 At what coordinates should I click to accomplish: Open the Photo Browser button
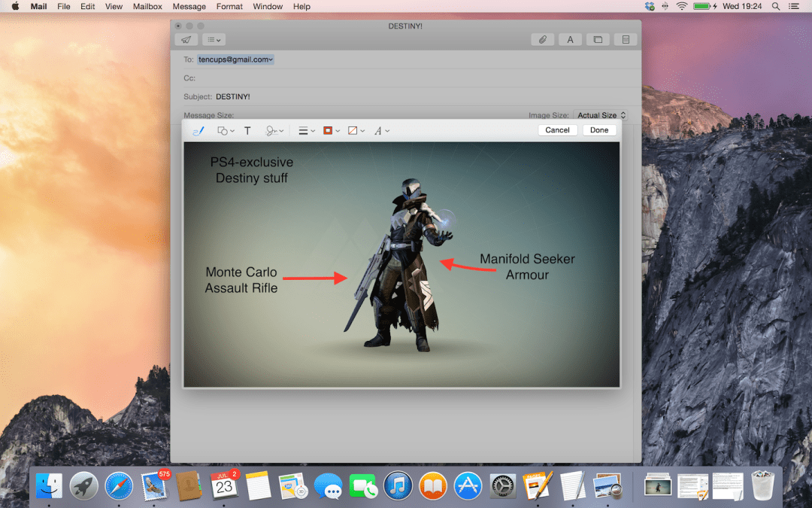(x=598, y=39)
